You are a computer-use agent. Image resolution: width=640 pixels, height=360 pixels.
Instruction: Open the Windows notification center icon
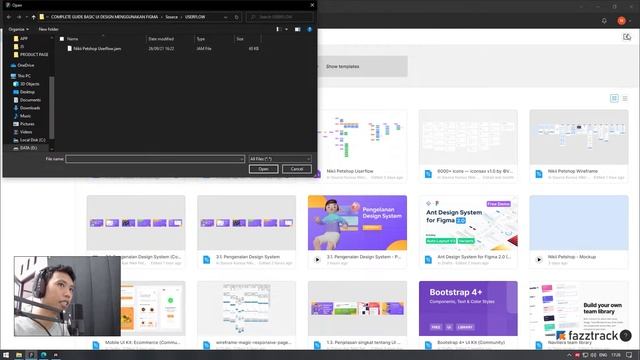click(x=629, y=355)
